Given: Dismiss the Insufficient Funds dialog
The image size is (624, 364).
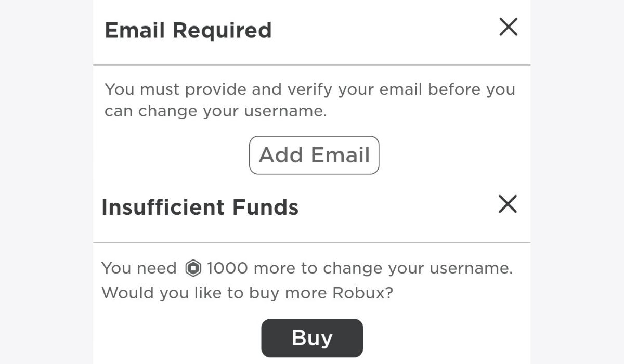Looking at the screenshot, I should [x=508, y=204].
